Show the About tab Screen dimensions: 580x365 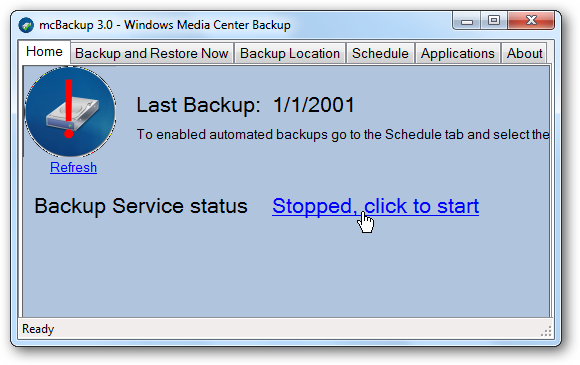click(x=524, y=54)
